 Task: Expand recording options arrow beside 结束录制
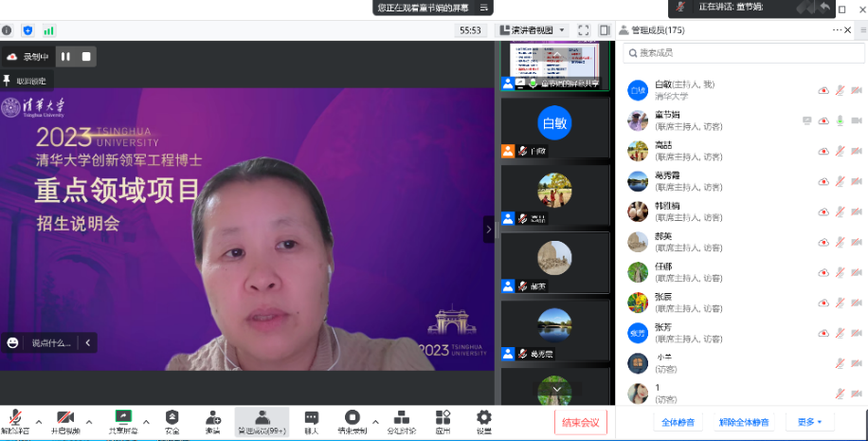point(375,422)
